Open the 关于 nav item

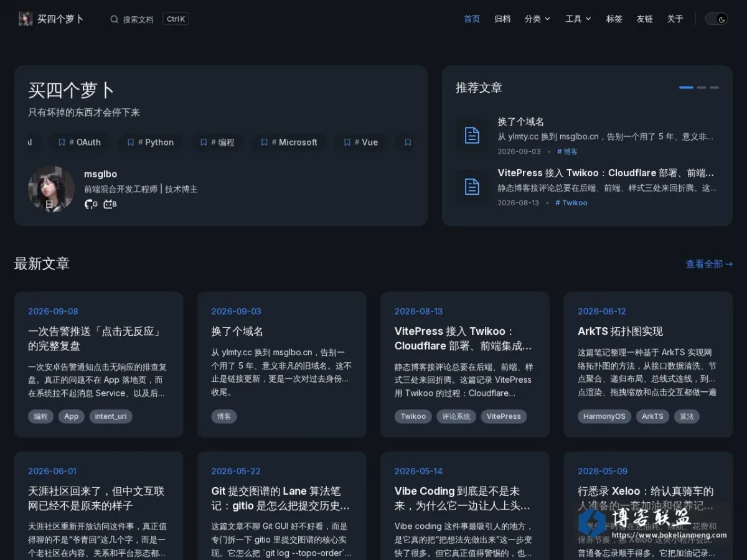coord(675,19)
